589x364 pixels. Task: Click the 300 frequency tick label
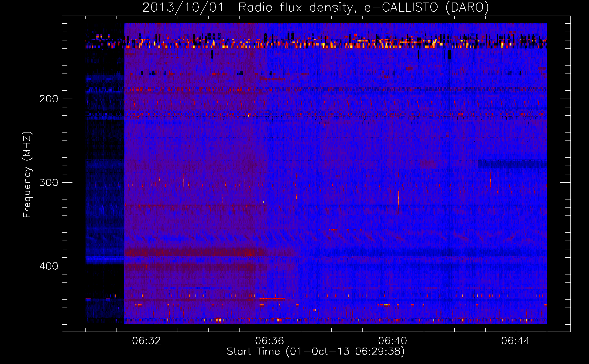[49, 182]
